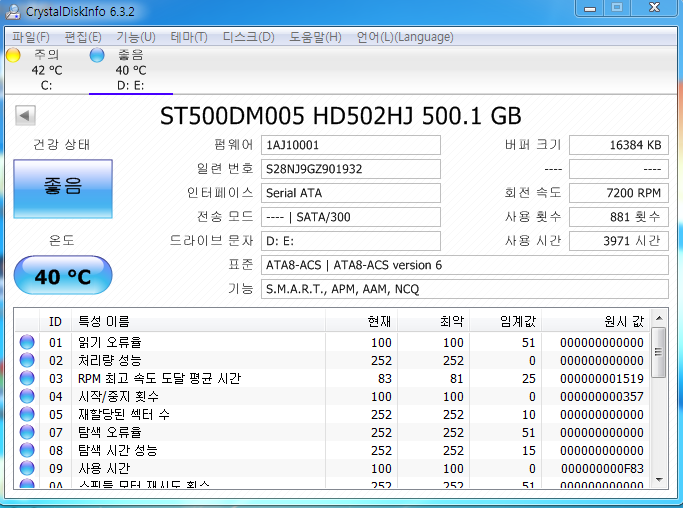This screenshot has width=683, height=508.
Task: Click the firmware field showing 1AJ10001
Action: tap(350, 145)
